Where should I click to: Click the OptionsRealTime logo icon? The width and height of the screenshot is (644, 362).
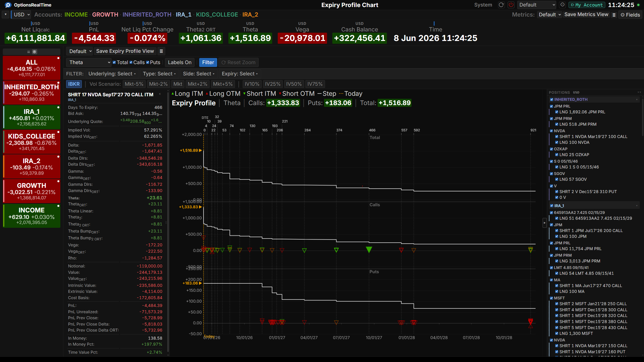[x=8, y=5]
